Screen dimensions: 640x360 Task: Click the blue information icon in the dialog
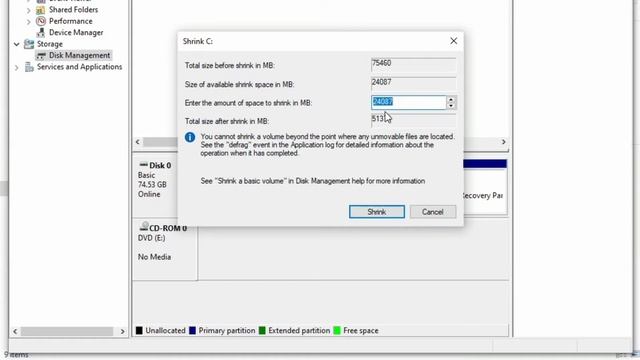tap(190, 137)
